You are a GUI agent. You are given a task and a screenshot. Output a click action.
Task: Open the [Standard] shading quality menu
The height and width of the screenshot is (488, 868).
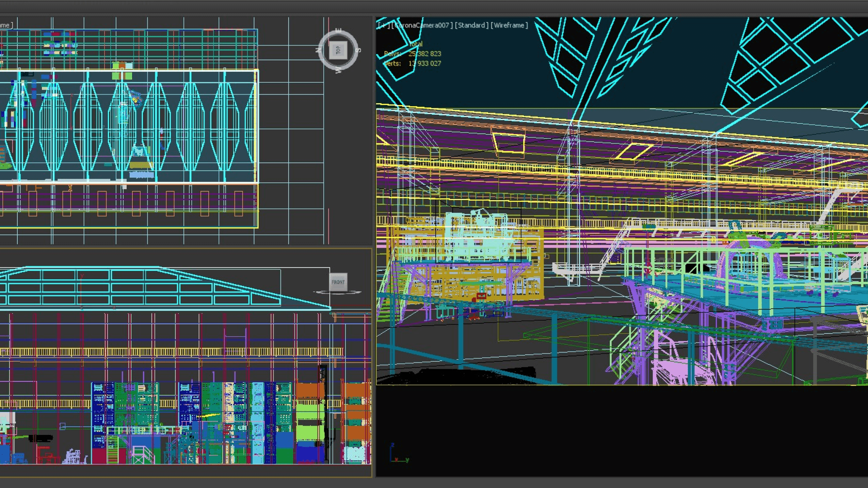point(471,25)
